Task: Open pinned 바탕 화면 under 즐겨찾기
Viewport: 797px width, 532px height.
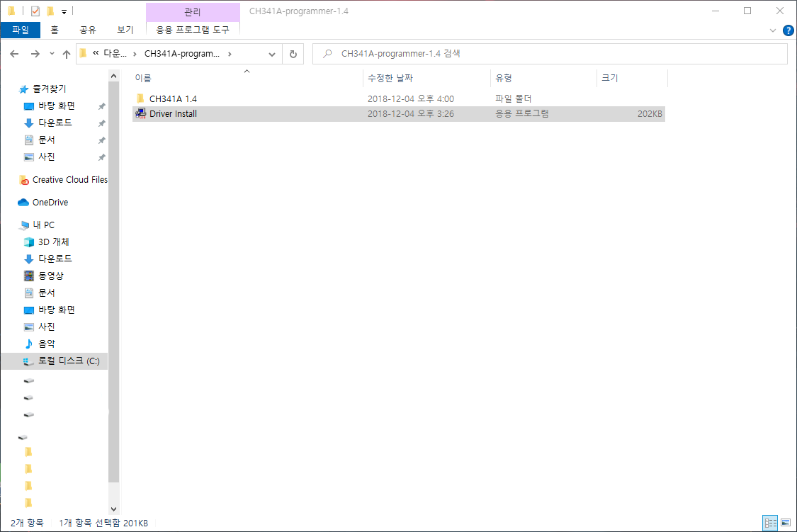Action: tap(57, 106)
